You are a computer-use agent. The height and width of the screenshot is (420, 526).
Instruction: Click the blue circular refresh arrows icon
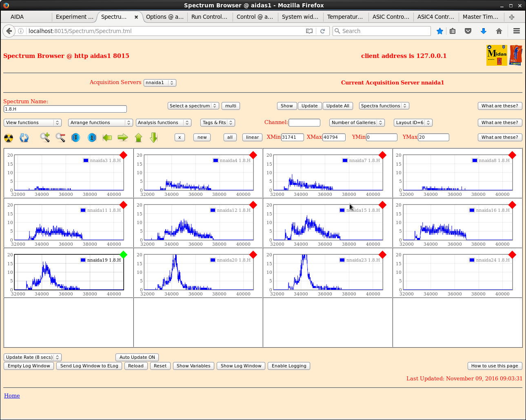point(24,138)
